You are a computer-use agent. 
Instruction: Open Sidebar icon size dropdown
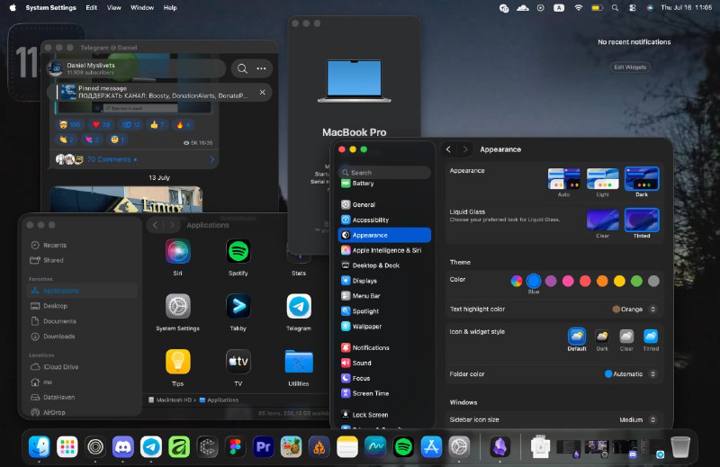[x=638, y=420]
